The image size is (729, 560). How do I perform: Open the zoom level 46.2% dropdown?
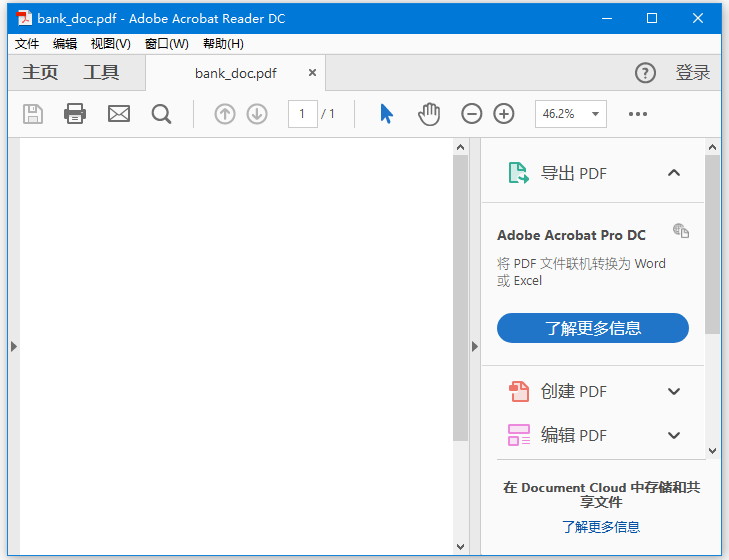(x=595, y=114)
